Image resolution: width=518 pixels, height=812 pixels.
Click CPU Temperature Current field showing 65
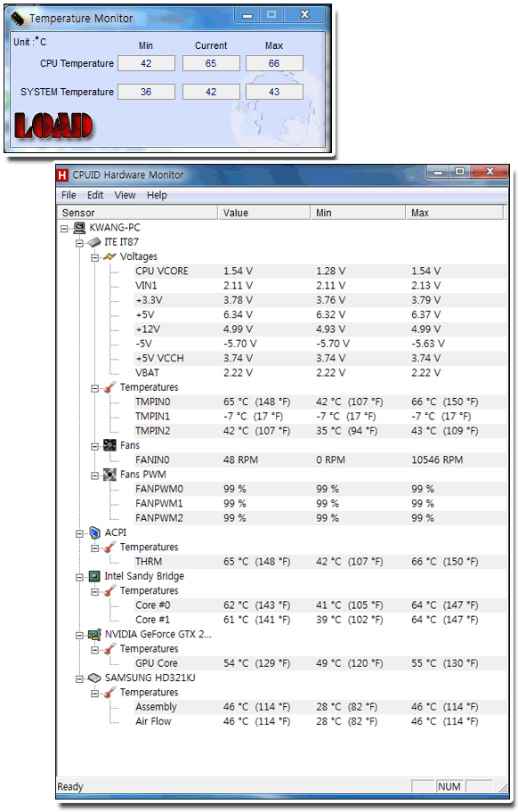point(211,63)
